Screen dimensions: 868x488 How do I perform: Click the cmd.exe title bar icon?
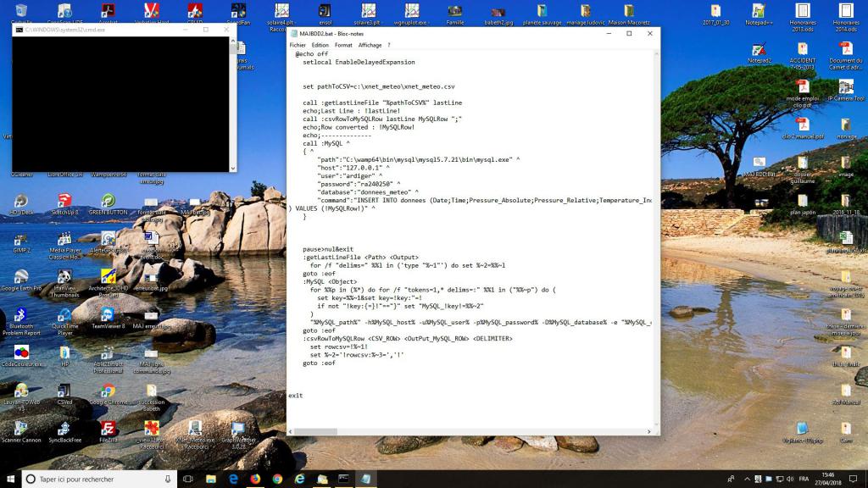19,30
